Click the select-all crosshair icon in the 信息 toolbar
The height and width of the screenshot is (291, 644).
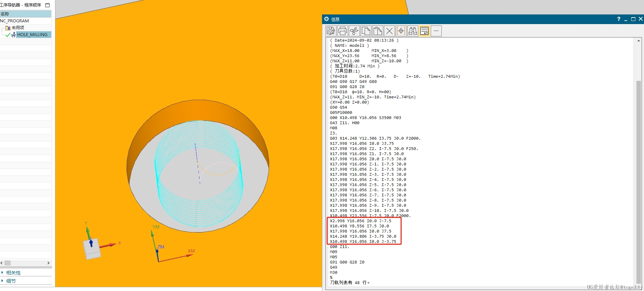point(401,31)
